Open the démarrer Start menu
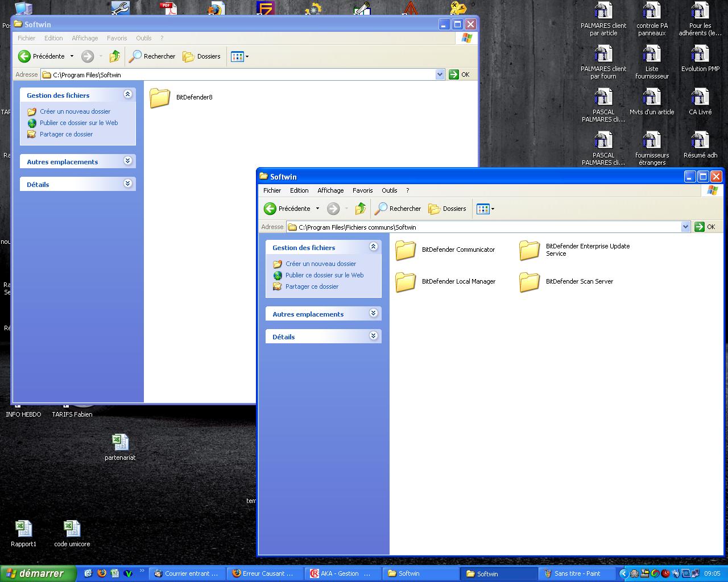 38,573
